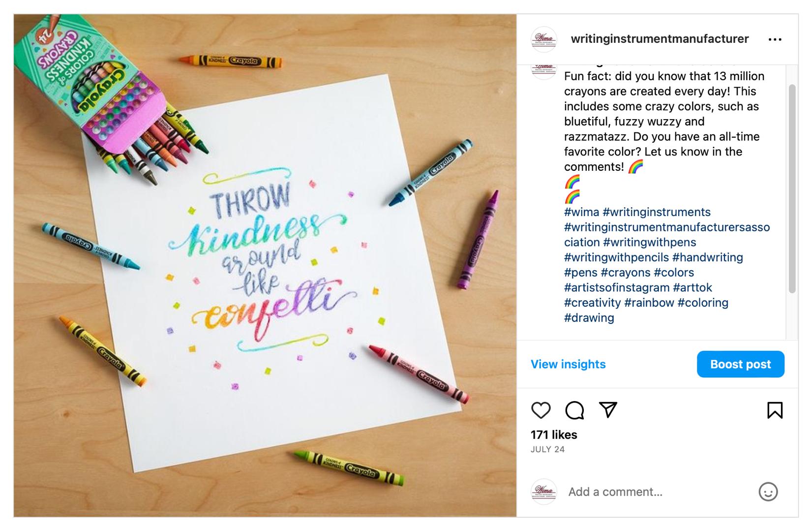Click the JULY 24 post date
Screen dimensions: 812x532
547,449
